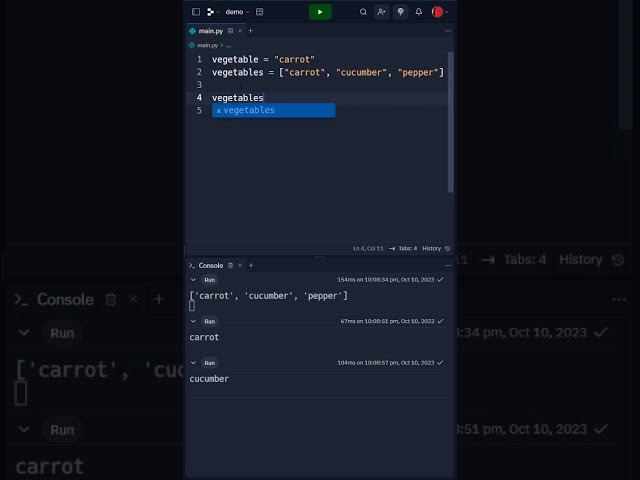Switch to the main.py editor tab
Screen dimensions: 640x480
pos(210,31)
